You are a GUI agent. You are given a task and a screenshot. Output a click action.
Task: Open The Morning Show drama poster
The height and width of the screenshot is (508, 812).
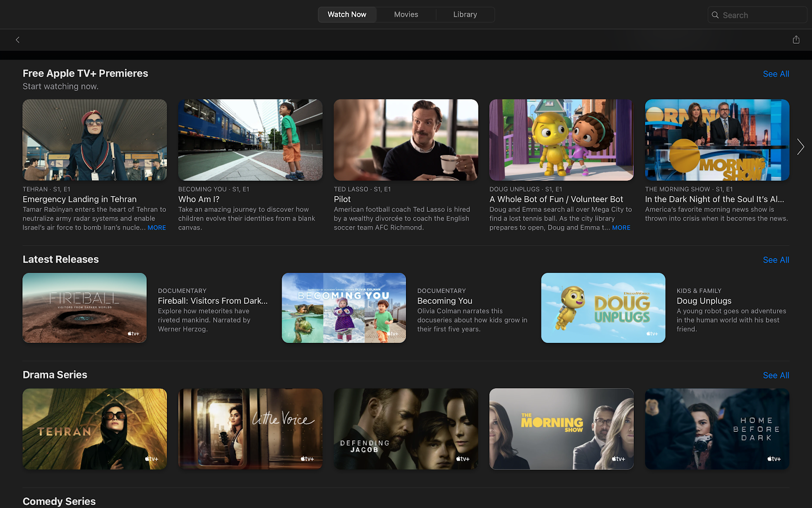pyautogui.click(x=561, y=429)
